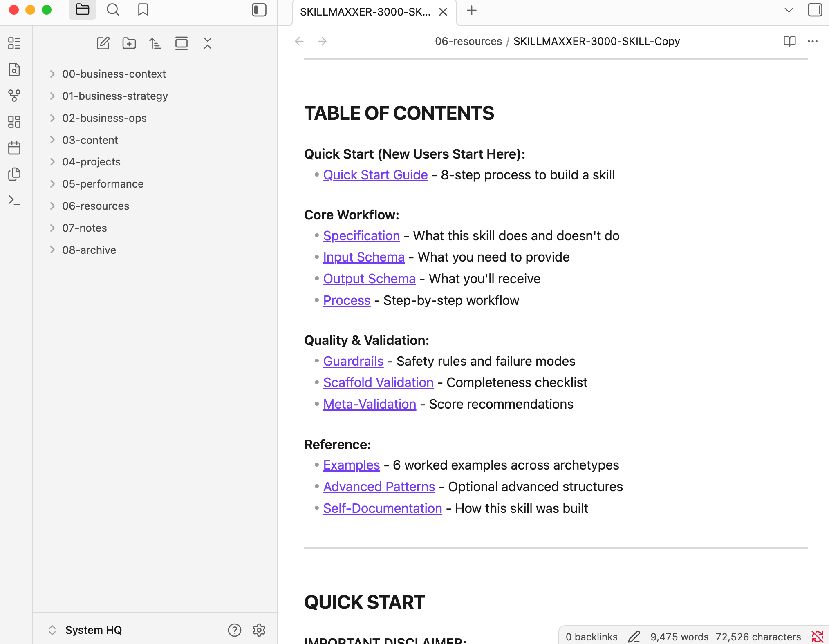Follow the Quick Start Guide link
829x644 pixels.
(375, 175)
